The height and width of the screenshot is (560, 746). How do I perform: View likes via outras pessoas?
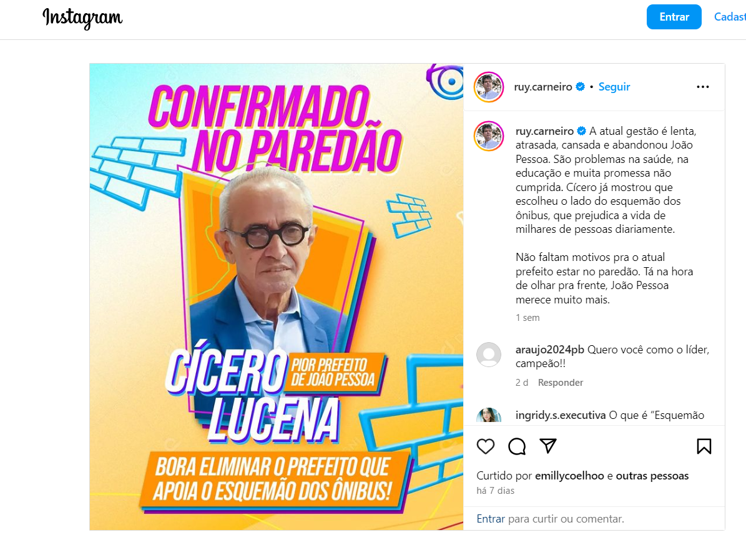click(652, 476)
